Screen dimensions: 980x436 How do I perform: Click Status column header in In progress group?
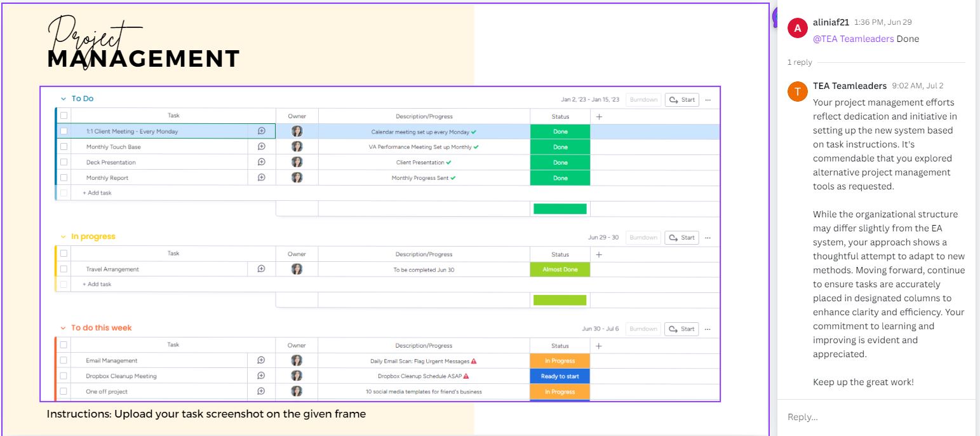point(560,254)
